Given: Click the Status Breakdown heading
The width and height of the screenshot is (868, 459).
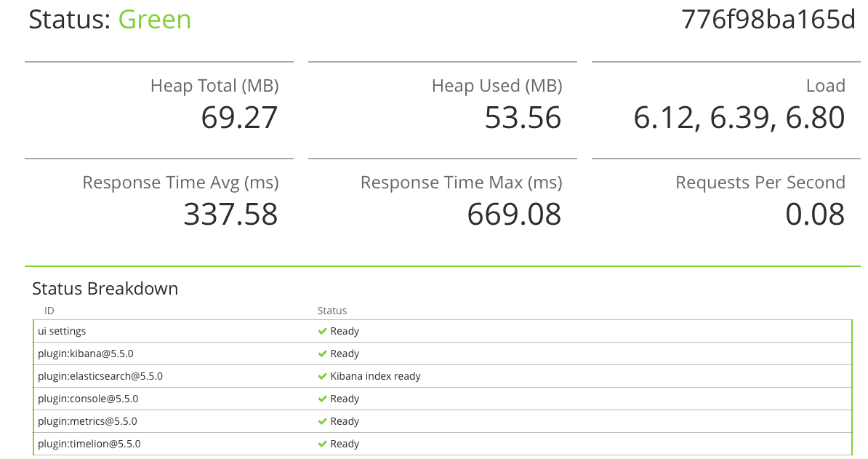Looking at the screenshot, I should click(x=105, y=289).
